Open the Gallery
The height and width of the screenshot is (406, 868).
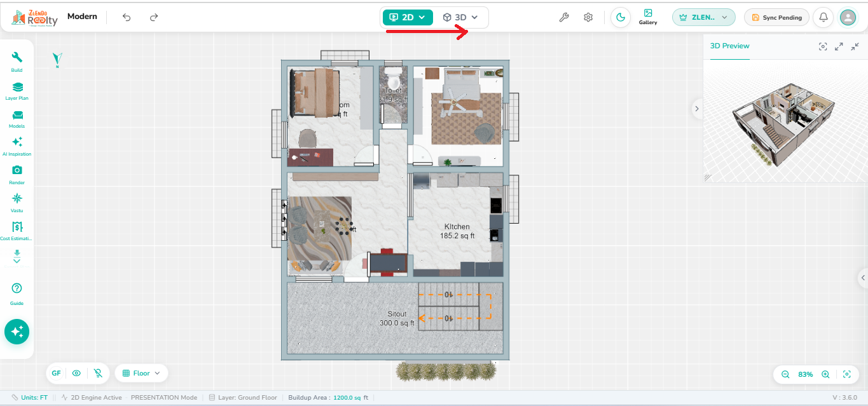(x=648, y=17)
